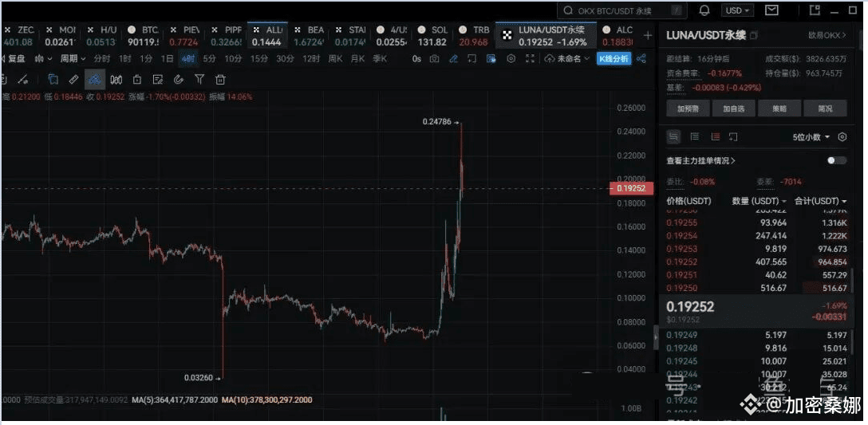
Task: Open the drawing filter funnel icon
Action: pyautogui.click(x=199, y=80)
